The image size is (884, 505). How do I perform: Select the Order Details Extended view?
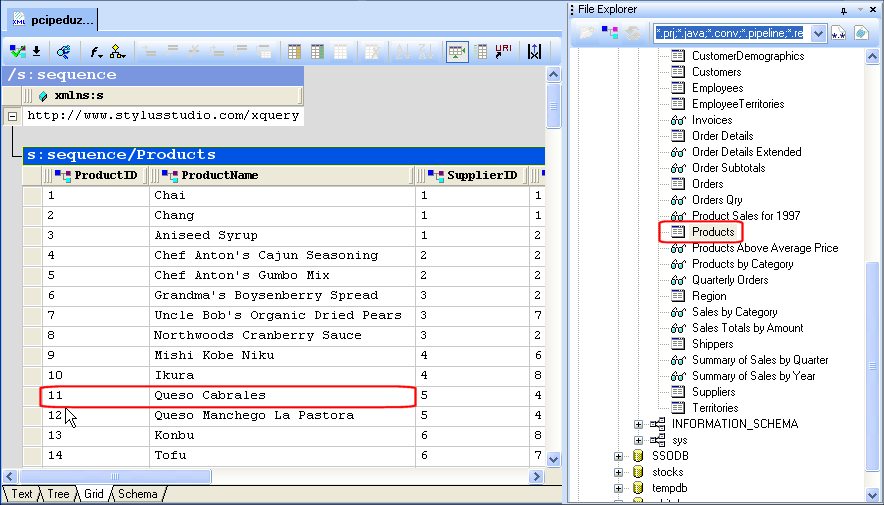point(746,152)
